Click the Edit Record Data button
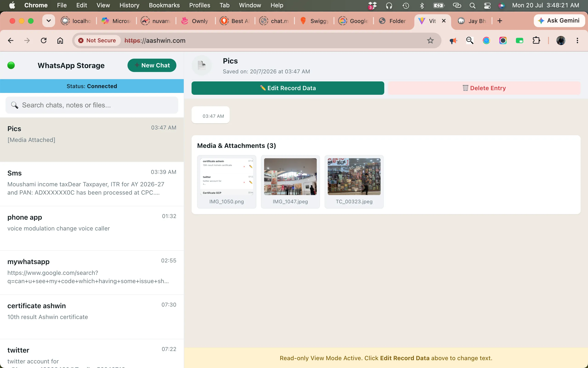Viewport: 588px width, 368px height. coord(288,88)
